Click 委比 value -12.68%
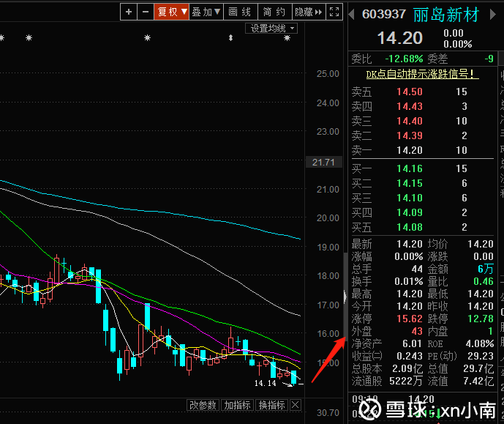 click(404, 59)
